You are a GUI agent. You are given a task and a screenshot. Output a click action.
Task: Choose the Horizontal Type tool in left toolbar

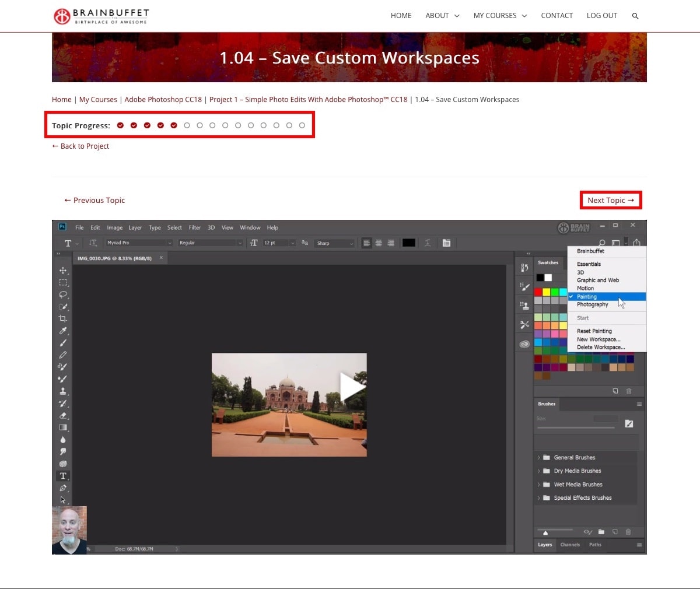click(62, 476)
